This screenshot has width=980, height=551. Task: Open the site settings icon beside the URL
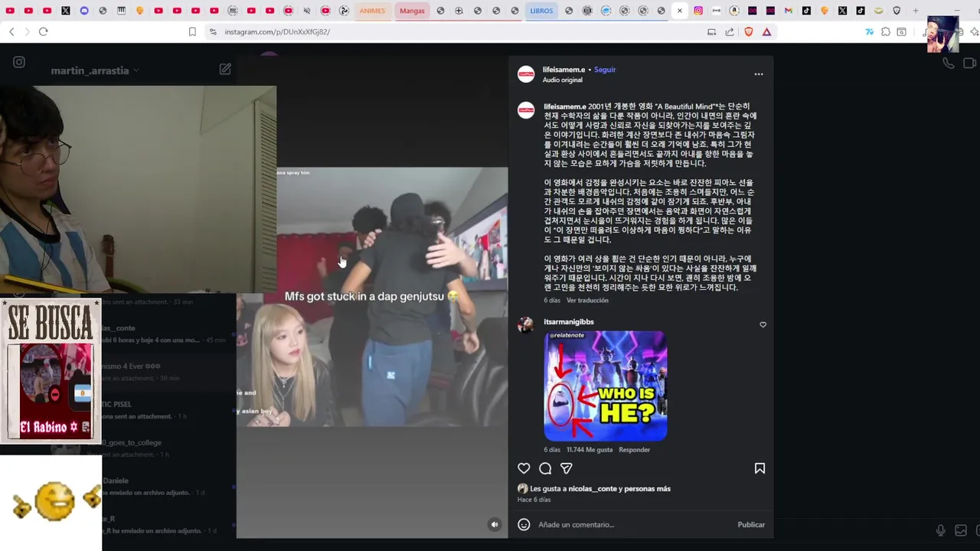213,32
